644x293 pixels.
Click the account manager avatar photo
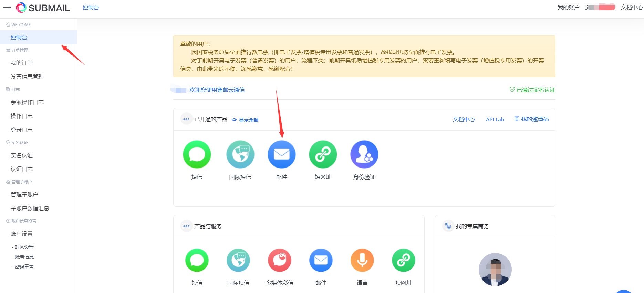(495, 270)
